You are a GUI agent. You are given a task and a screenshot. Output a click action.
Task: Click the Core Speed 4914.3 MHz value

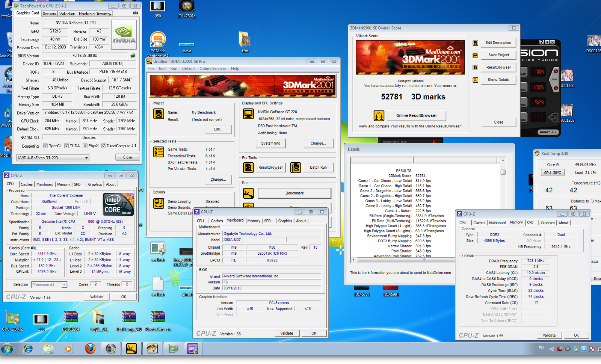pyautogui.click(x=47, y=254)
